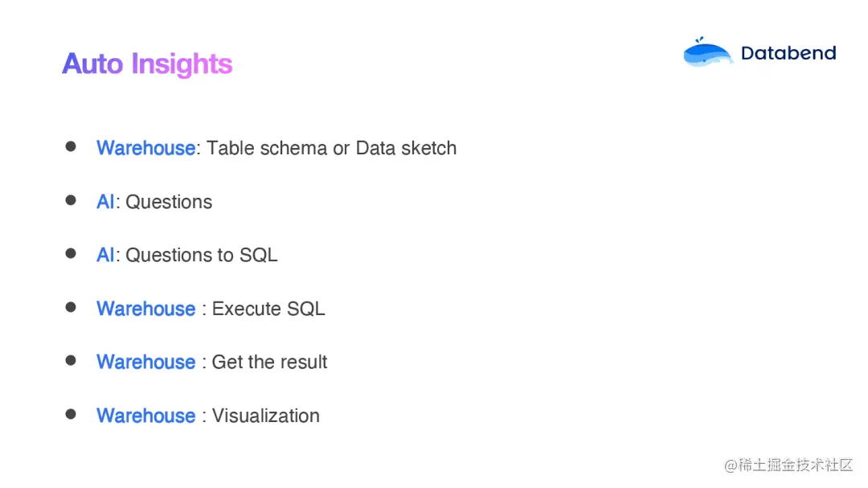This screenshot has width=868, height=488.
Task: Click the 稀土掘金技术社区 watermark
Action: point(788,465)
